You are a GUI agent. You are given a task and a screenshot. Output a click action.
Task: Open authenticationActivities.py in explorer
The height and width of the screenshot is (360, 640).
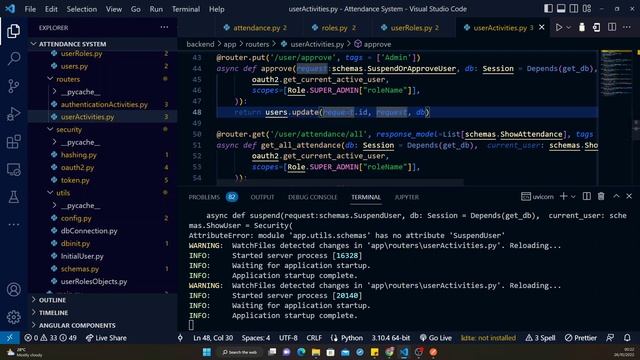click(102, 104)
